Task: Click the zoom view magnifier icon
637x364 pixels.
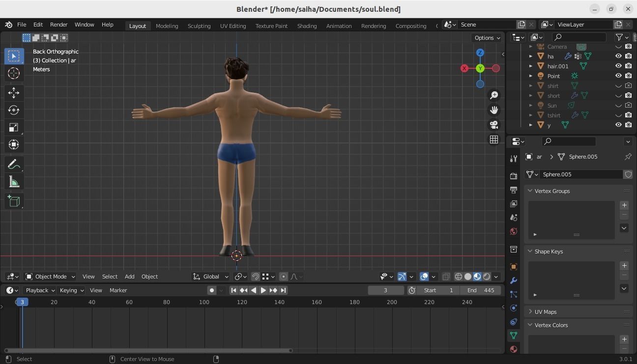Action: coord(494,95)
